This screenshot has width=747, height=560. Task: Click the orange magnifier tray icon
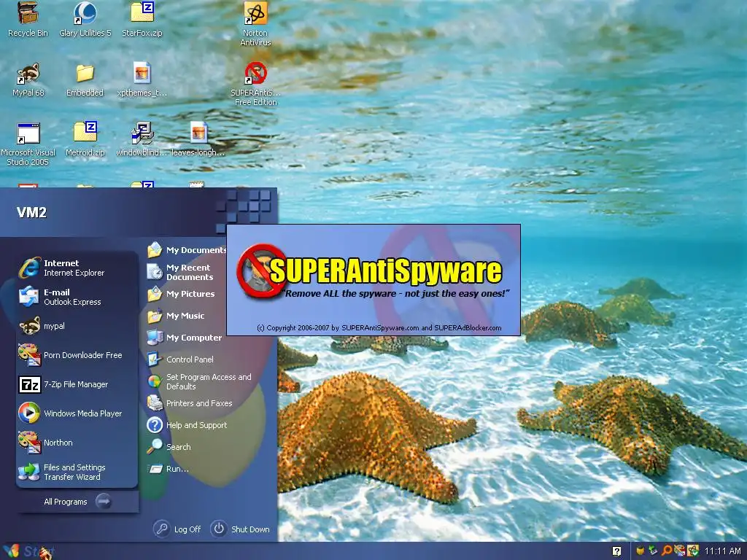pos(667,551)
